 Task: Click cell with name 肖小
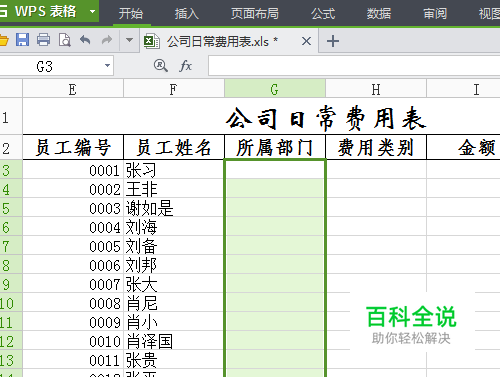pos(174,322)
